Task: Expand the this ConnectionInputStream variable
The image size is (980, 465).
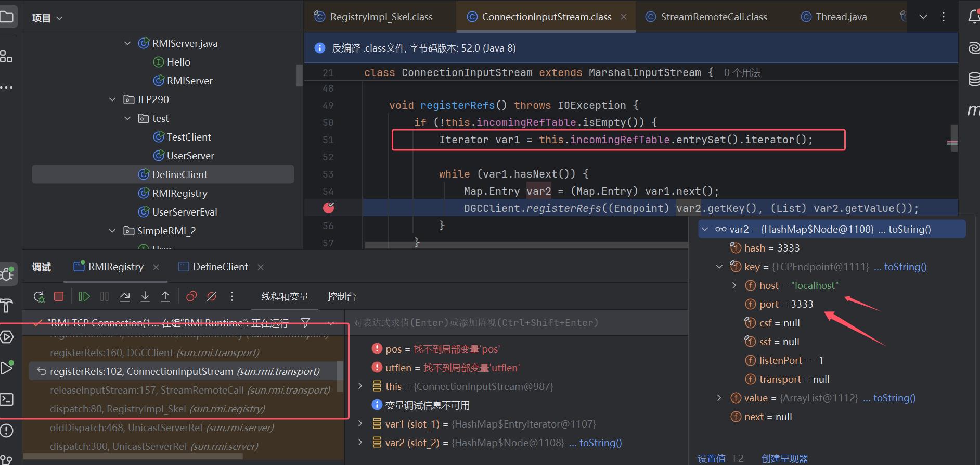Action: coord(360,386)
